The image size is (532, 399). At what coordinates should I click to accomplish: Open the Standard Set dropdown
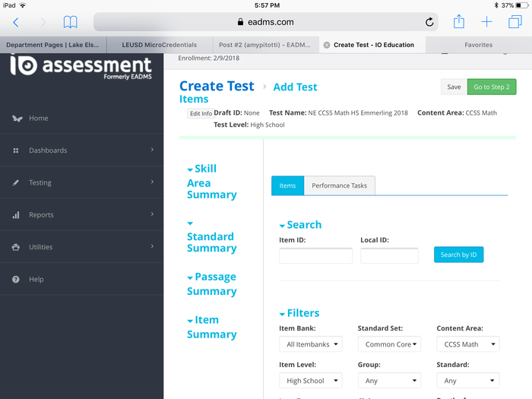(388, 344)
